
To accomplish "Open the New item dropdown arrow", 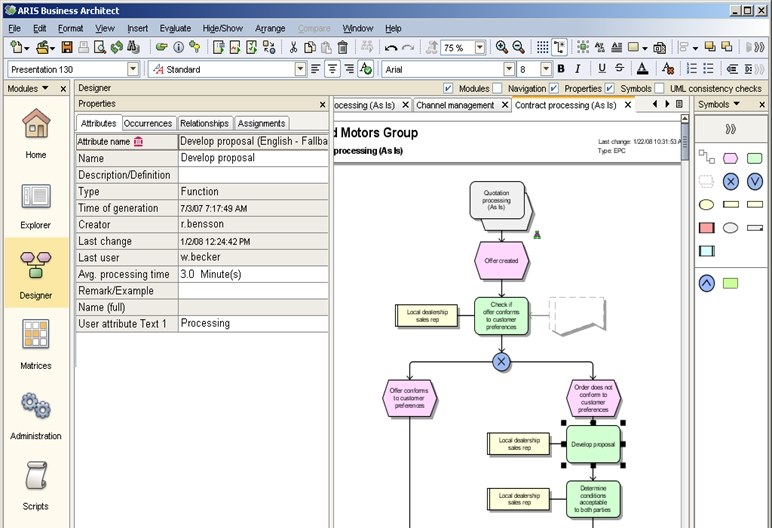I will tap(27, 48).
